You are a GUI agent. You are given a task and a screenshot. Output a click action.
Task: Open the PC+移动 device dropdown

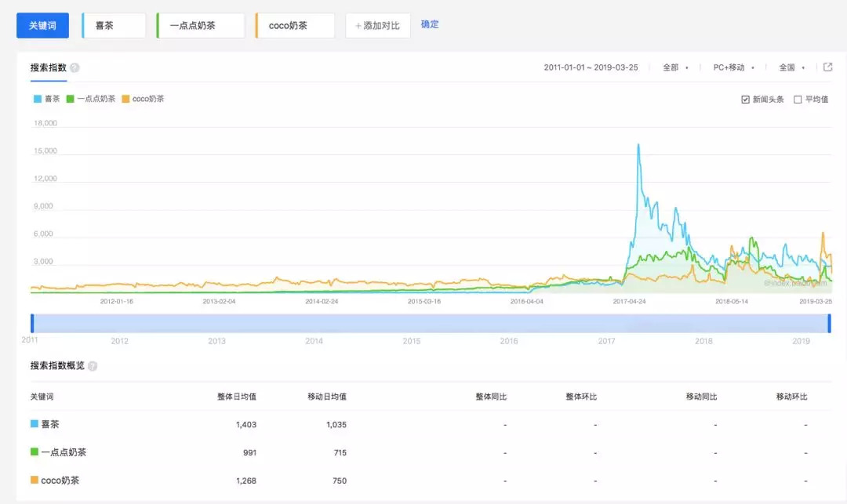click(x=733, y=67)
